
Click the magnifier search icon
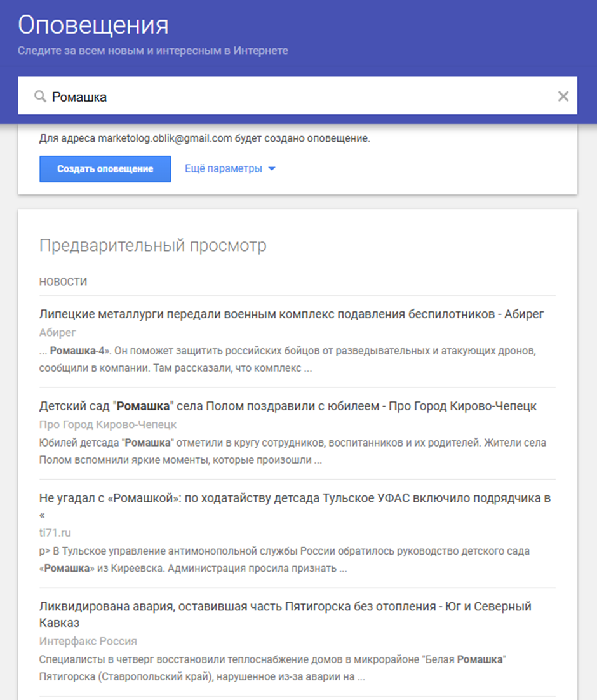tap(40, 97)
